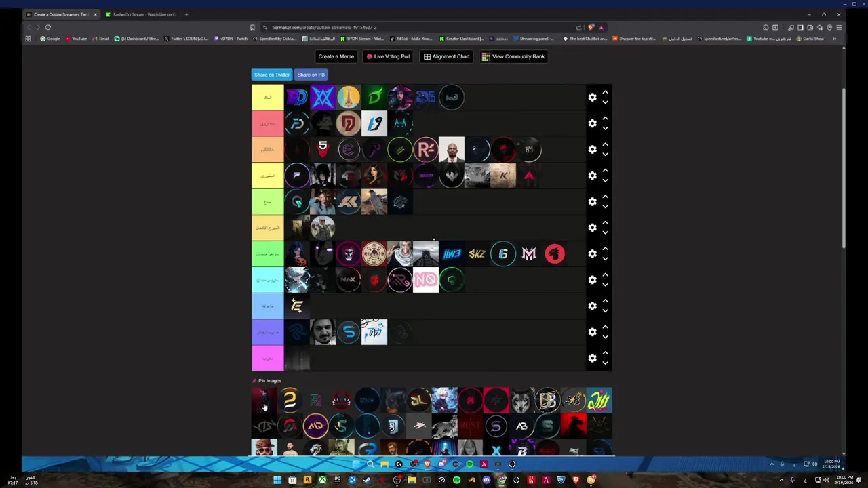Image resolution: width=868 pixels, height=488 pixels.
Task: Open settings gear for the purple tier row
Action: (x=592, y=332)
